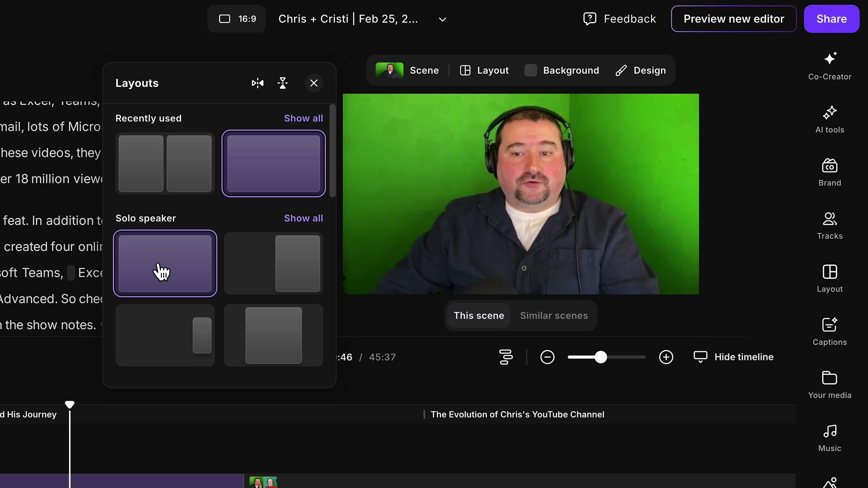Open the 16:9 aspect ratio selector
The height and width of the screenshot is (488, 868).
pyautogui.click(x=237, y=19)
